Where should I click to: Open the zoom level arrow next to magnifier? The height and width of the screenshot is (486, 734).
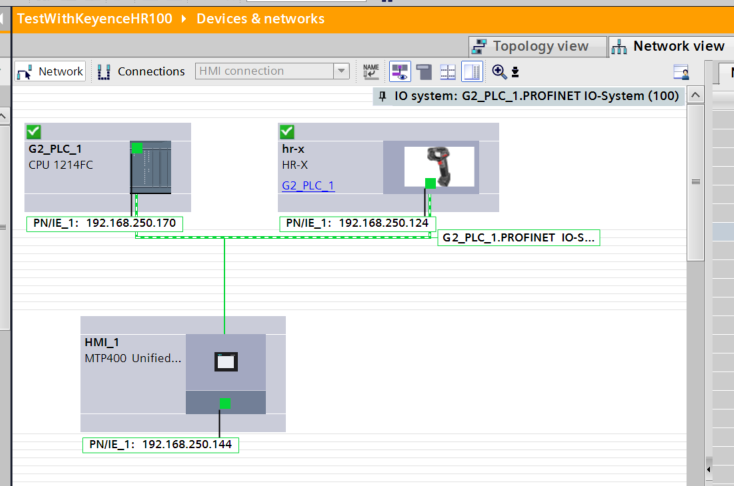point(515,72)
